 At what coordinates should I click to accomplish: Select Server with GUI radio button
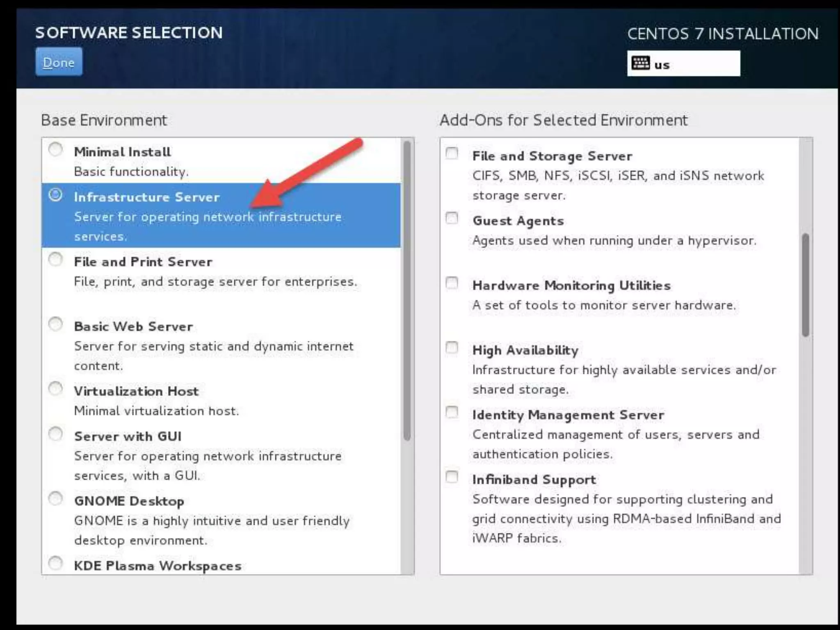pos(55,434)
